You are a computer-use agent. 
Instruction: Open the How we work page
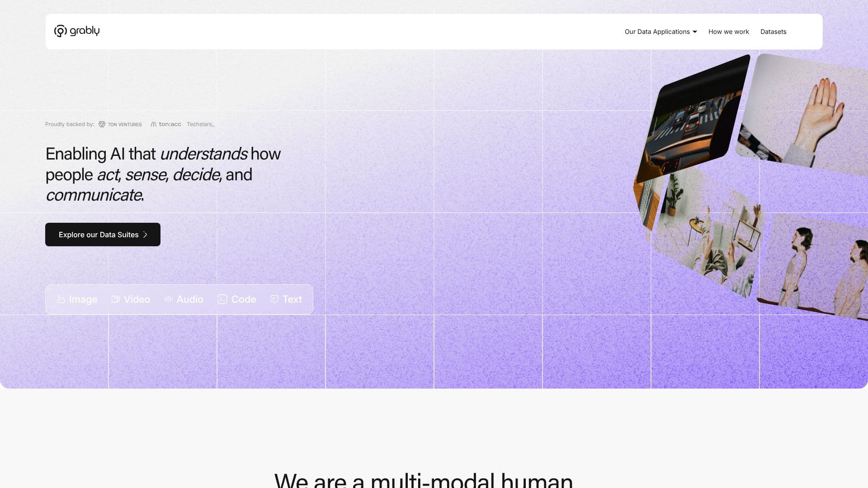point(729,32)
